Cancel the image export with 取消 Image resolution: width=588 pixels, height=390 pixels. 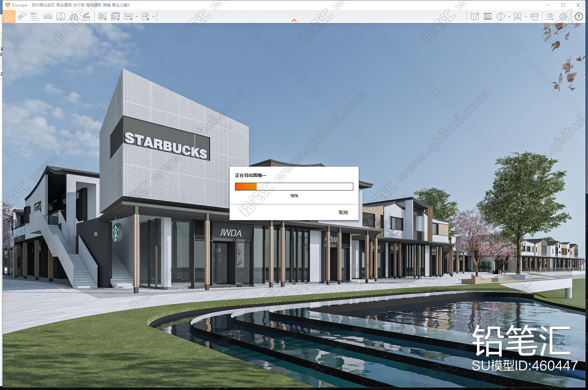343,212
